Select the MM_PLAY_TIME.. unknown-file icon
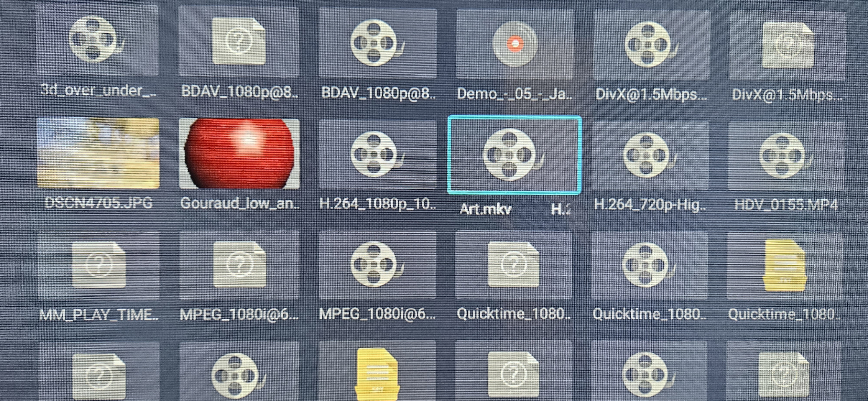 pos(99,265)
